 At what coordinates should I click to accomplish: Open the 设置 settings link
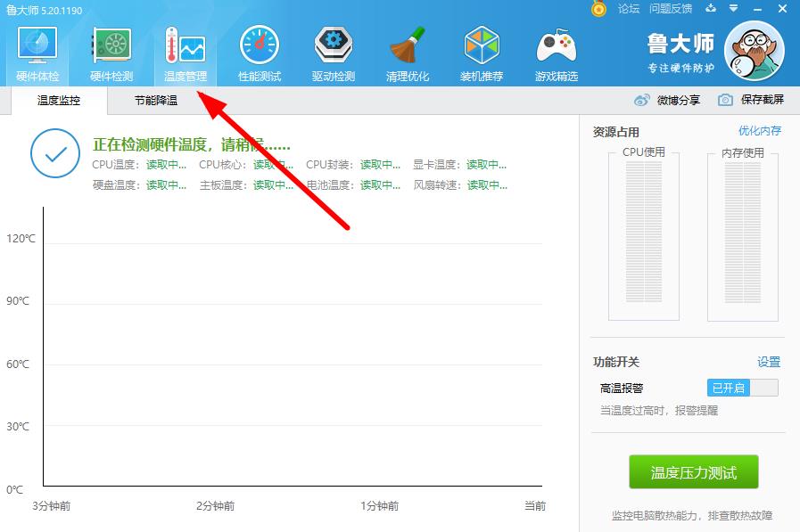(x=769, y=362)
